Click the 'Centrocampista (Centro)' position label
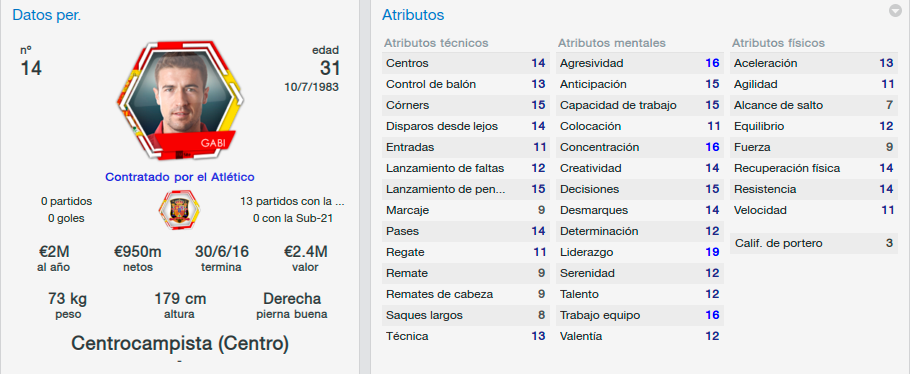 [x=179, y=343]
